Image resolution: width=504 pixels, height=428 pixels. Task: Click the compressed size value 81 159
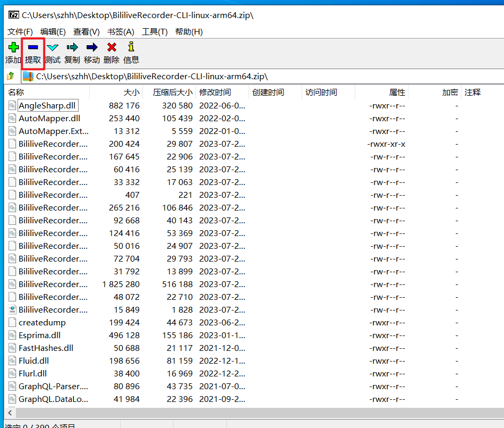click(x=180, y=360)
